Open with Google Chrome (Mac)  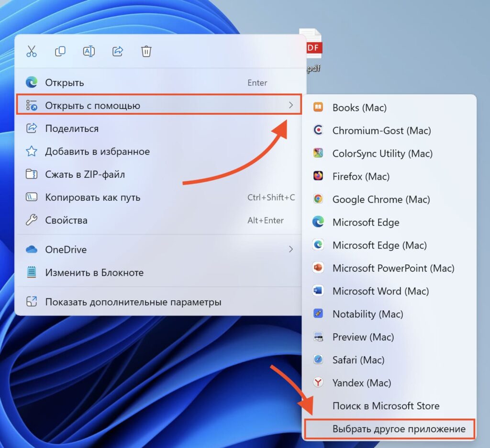pyautogui.click(x=389, y=199)
